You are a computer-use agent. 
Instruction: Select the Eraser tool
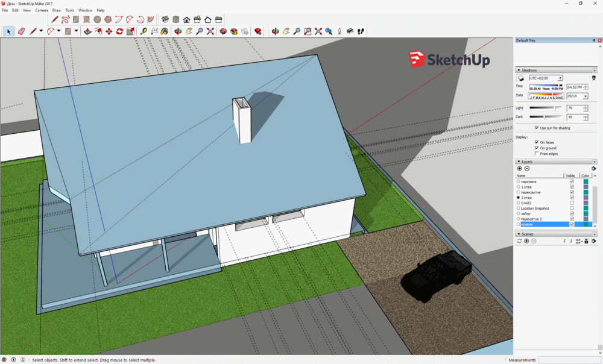tap(21, 31)
